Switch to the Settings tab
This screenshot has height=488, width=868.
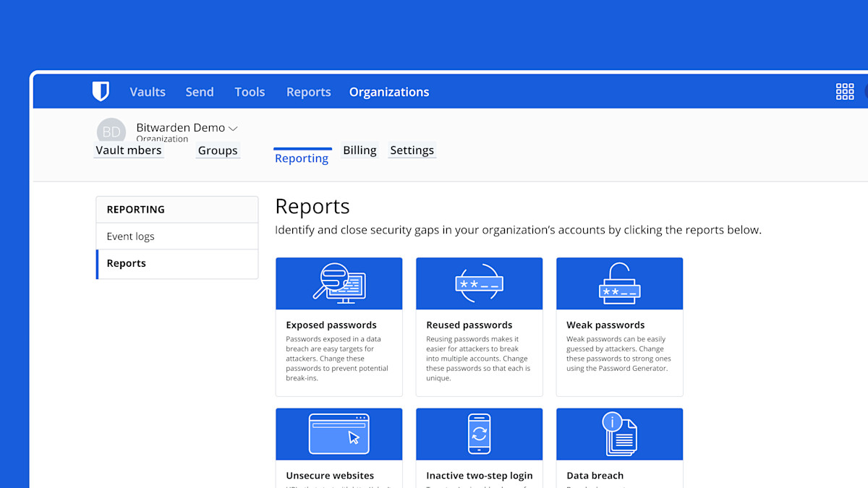[412, 150]
